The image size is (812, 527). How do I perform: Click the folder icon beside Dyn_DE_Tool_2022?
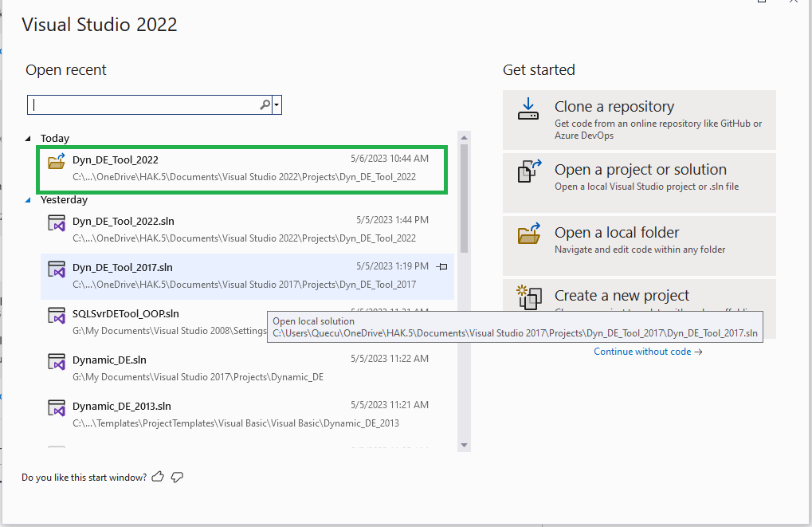pos(56,161)
